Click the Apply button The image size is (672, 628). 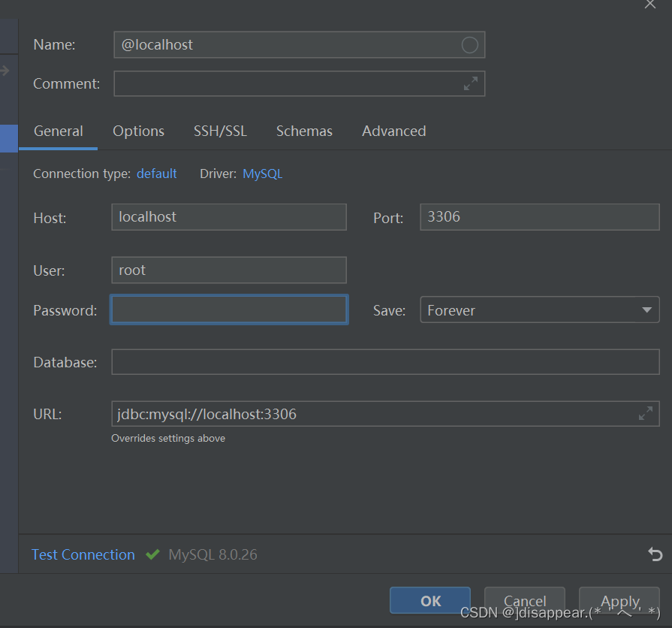(619, 601)
